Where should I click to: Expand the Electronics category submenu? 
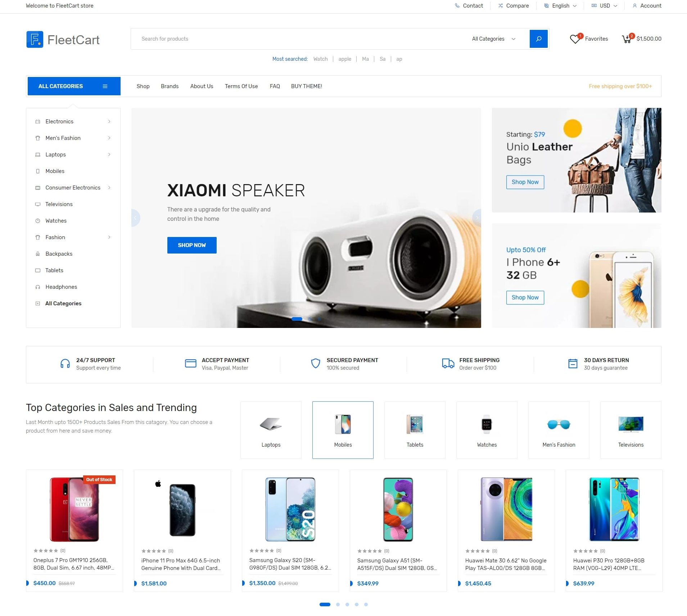(x=109, y=122)
